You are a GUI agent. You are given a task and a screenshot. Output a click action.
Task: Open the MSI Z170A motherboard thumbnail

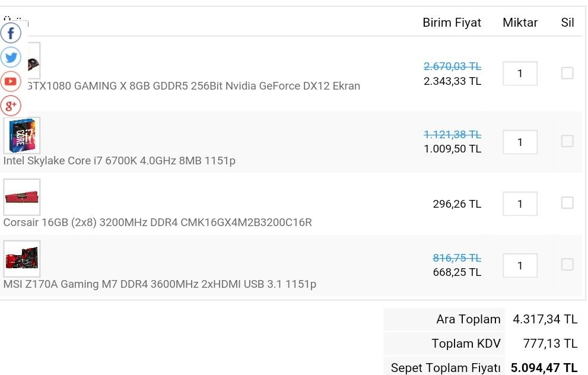[x=22, y=259]
